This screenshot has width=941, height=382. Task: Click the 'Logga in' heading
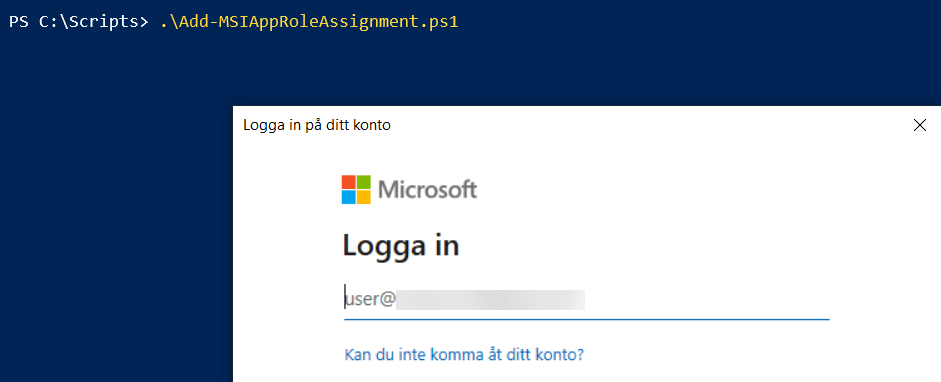click(x=401, y=246)
